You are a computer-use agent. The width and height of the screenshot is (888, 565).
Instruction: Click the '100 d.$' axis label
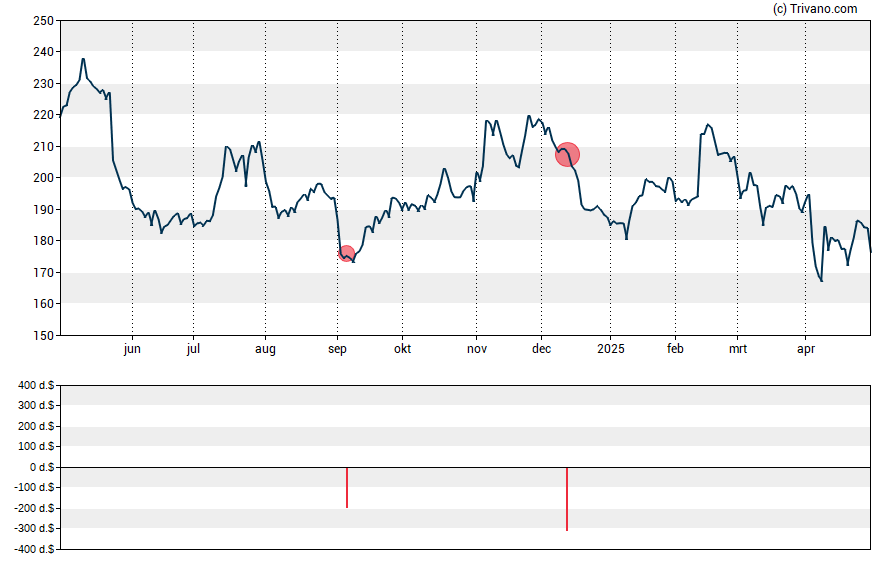(36, 446)
